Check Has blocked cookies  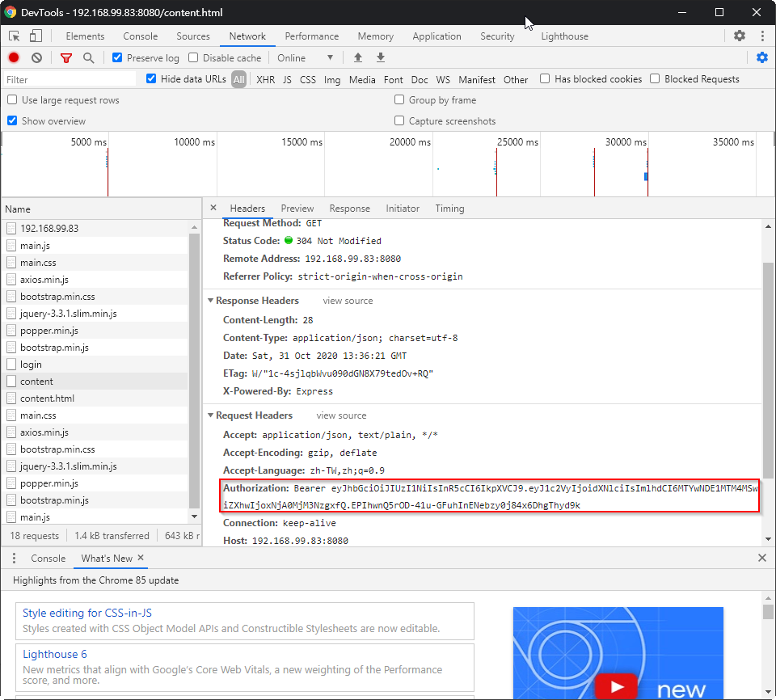(545, 78)
